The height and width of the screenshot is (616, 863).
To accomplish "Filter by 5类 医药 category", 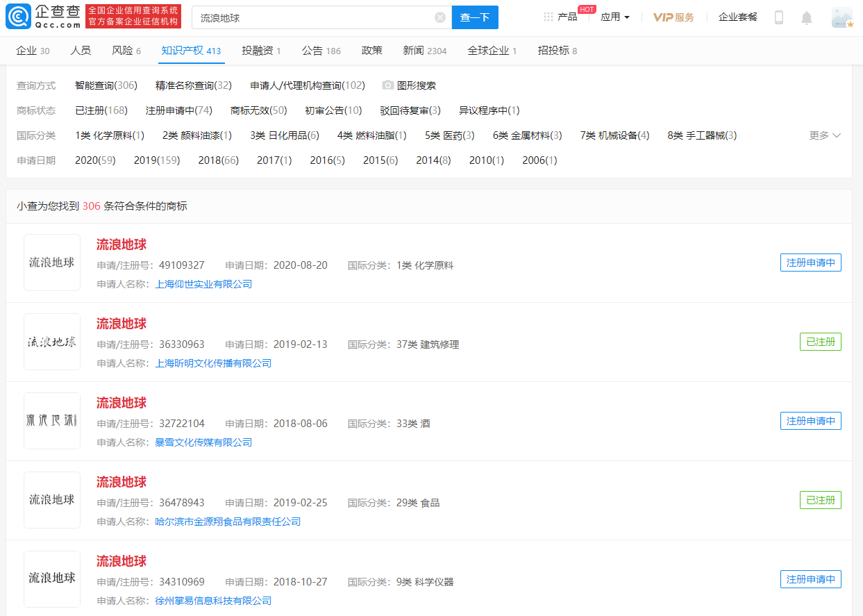I will click(450, 135).
